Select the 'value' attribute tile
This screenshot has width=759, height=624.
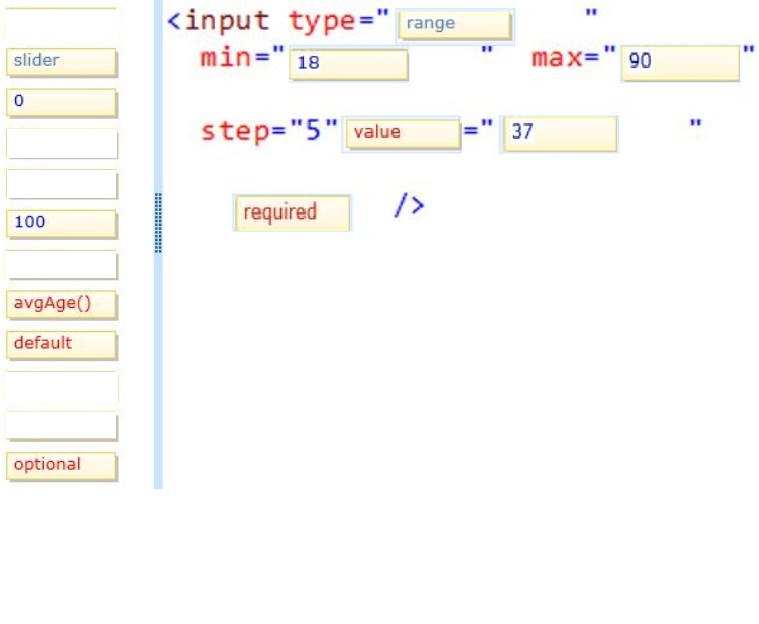coord(403,134)
